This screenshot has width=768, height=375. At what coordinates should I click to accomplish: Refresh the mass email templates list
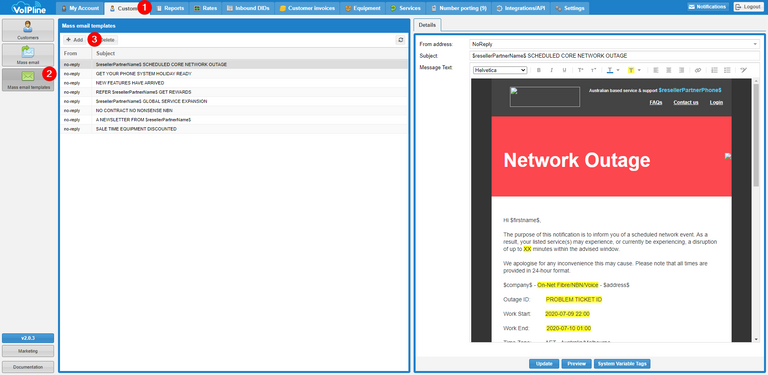(401, 40)
